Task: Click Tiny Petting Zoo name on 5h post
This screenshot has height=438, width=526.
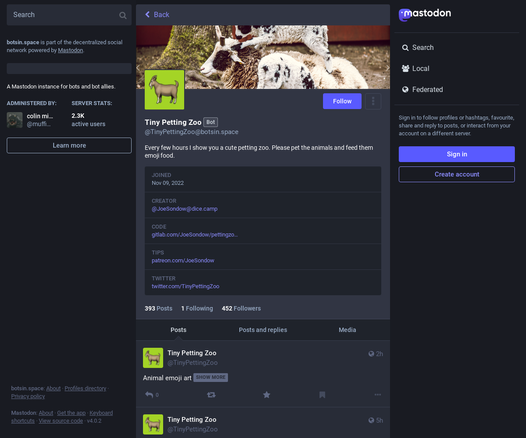Action: pos(192,420)
